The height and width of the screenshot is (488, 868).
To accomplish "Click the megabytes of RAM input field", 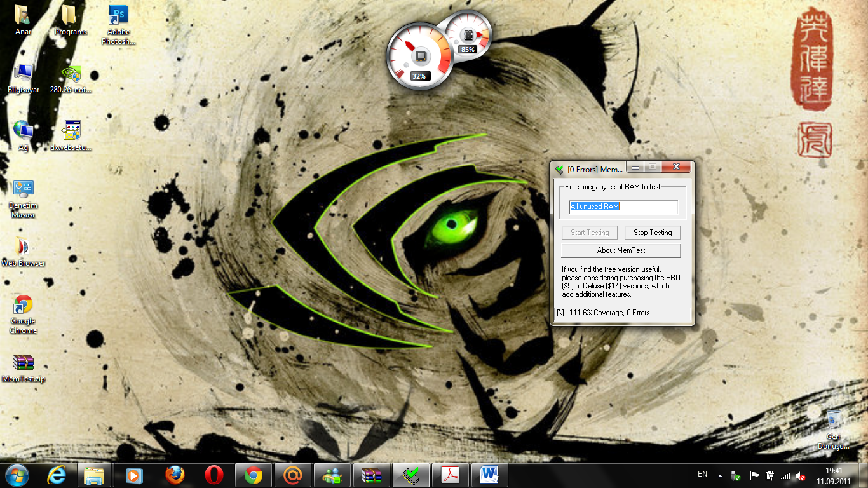I will coord(623,207).
